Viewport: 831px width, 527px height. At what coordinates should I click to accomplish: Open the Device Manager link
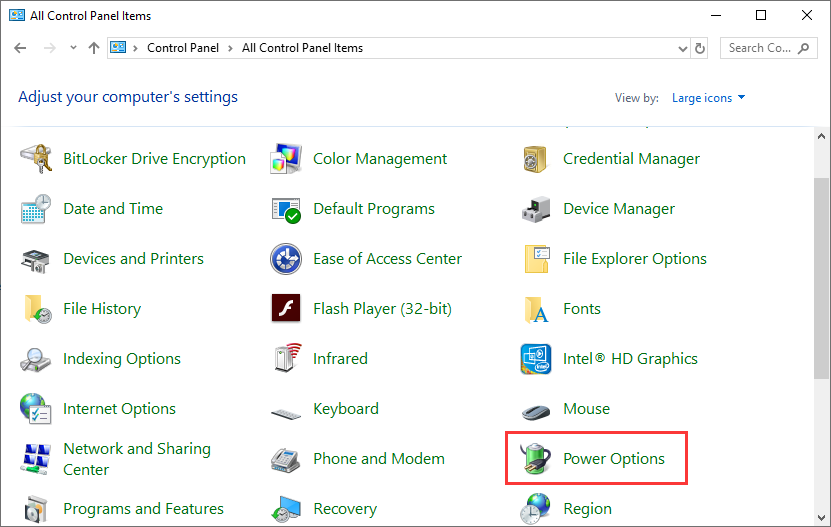click(618, 209)
